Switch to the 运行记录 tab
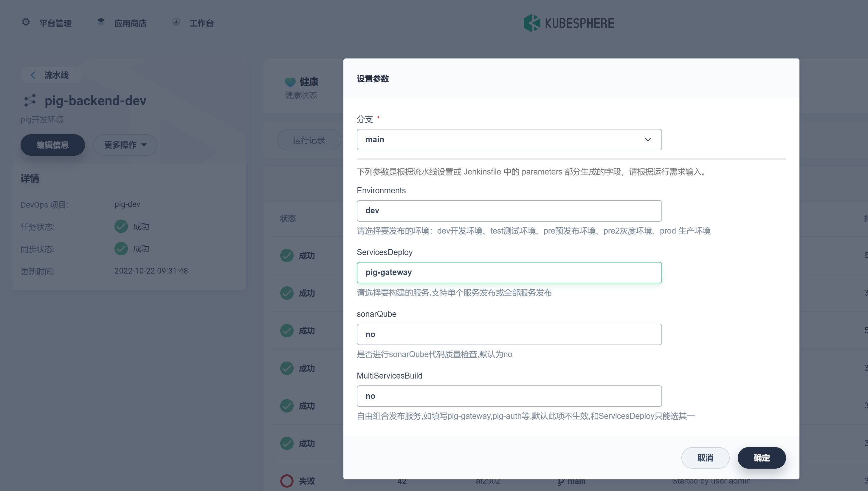 [309, 140]
